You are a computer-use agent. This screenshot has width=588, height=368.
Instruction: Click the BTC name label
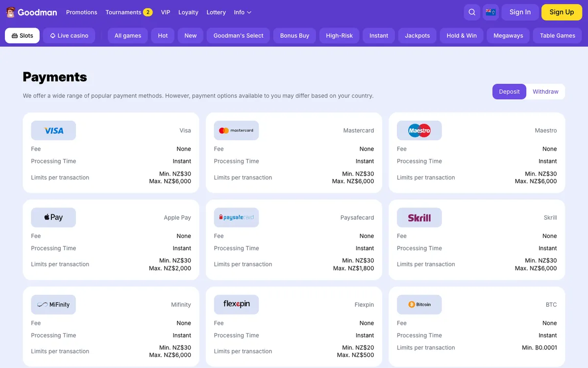pyautogui.click(x=551, y=305)
